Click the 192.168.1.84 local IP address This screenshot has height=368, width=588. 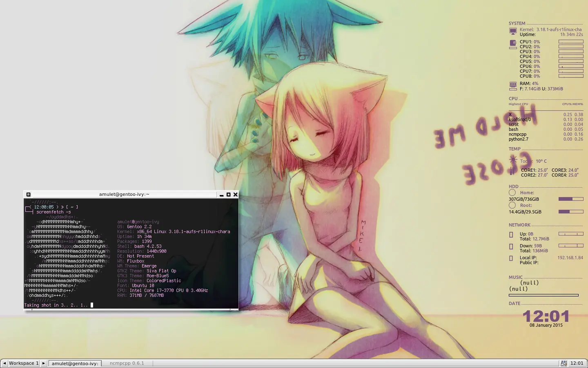[x=570, y=258]
